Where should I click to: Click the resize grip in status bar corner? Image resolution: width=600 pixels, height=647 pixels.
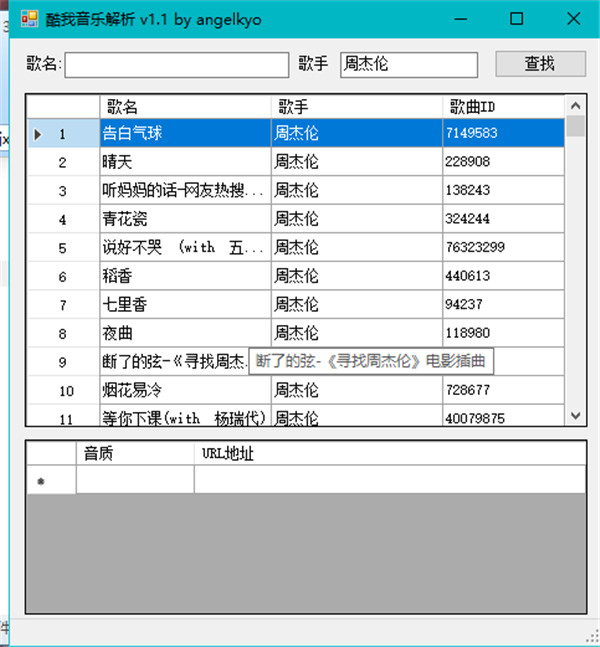coord(593,638)
